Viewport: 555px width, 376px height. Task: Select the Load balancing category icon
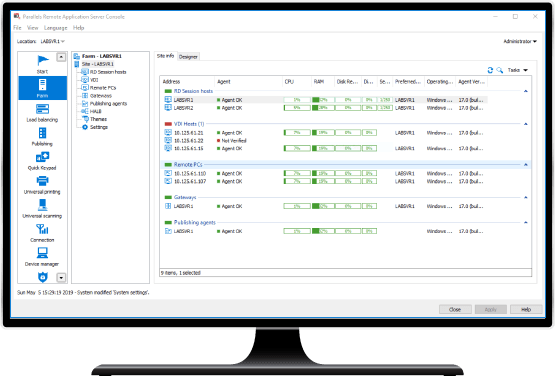[42, 109]
